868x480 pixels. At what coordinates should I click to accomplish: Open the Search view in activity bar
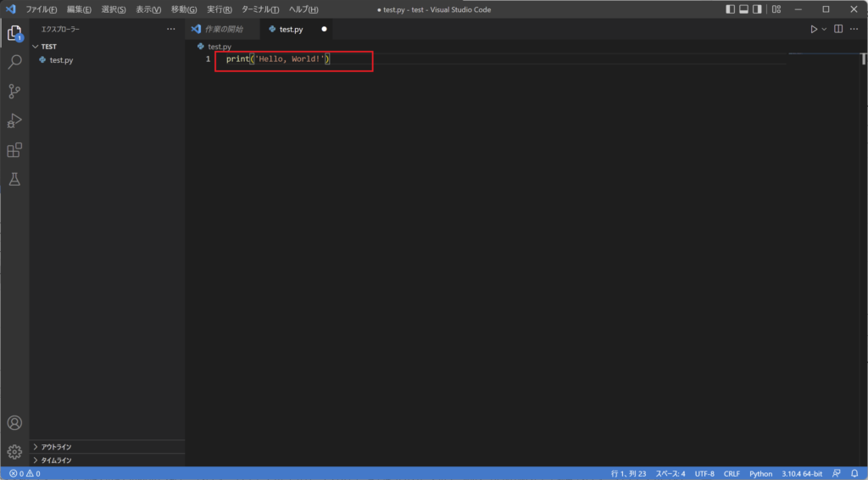click(x=14, y=61)
